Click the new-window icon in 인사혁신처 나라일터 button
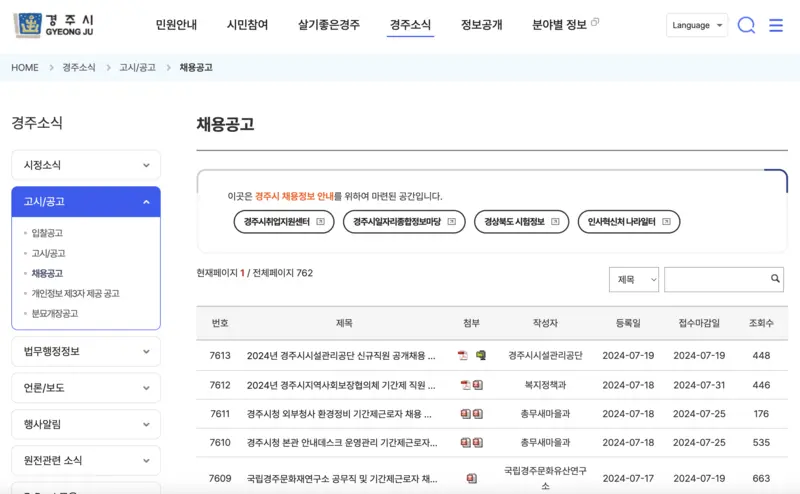Screen dimensions: 800x494 point(666,221)
